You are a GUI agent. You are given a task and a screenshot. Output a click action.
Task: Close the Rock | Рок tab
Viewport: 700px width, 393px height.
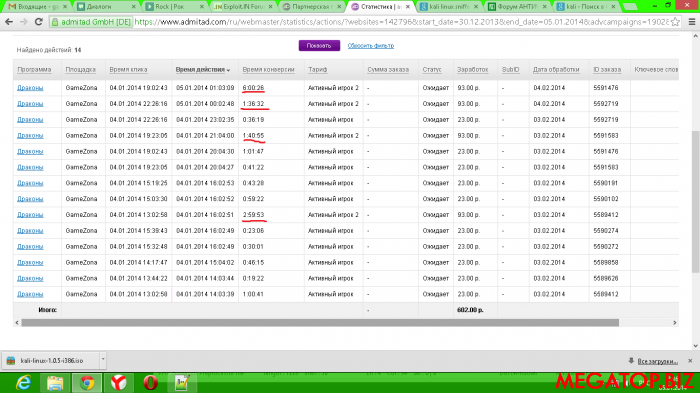click(202, 7)
